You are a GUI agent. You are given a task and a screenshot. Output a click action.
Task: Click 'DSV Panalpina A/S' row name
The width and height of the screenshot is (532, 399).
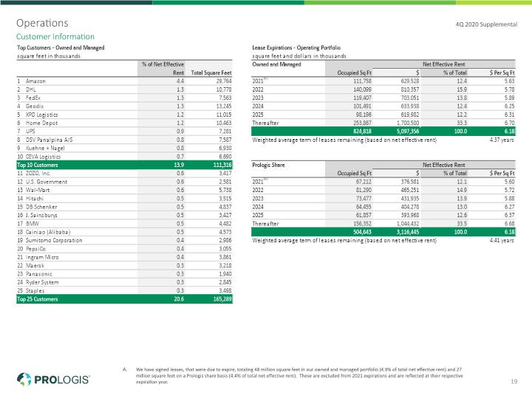[x=50, y=140]
